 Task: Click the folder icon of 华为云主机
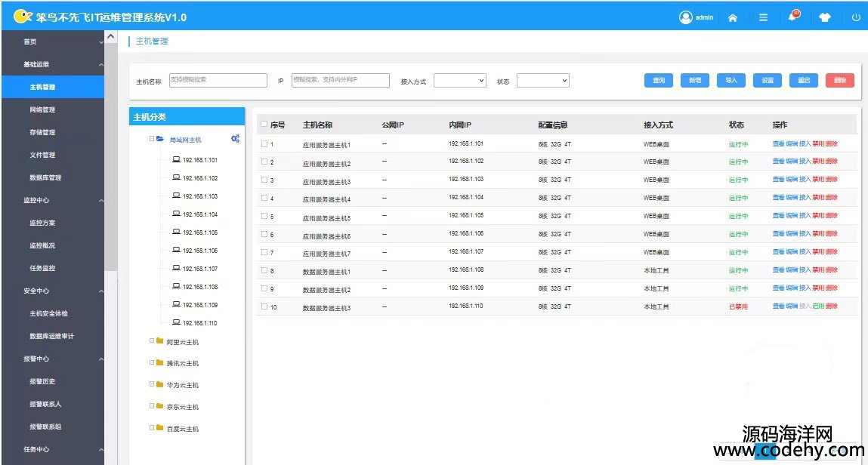tap(160, 384)
